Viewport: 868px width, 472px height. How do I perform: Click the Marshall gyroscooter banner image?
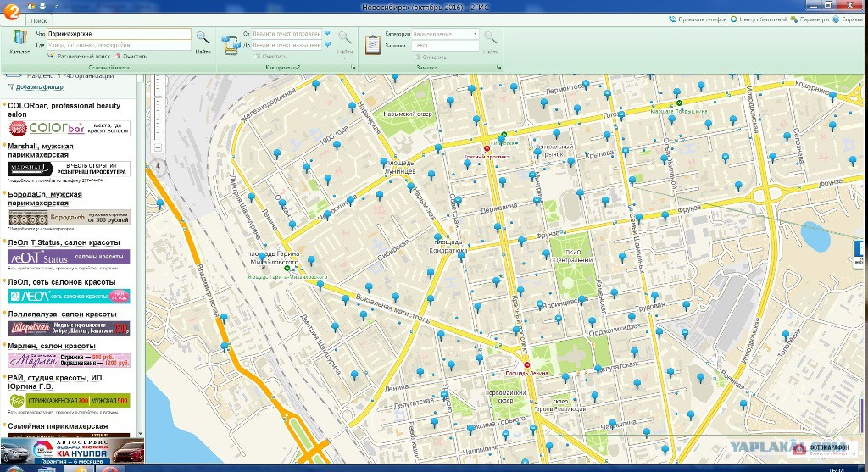pos(70,169)
